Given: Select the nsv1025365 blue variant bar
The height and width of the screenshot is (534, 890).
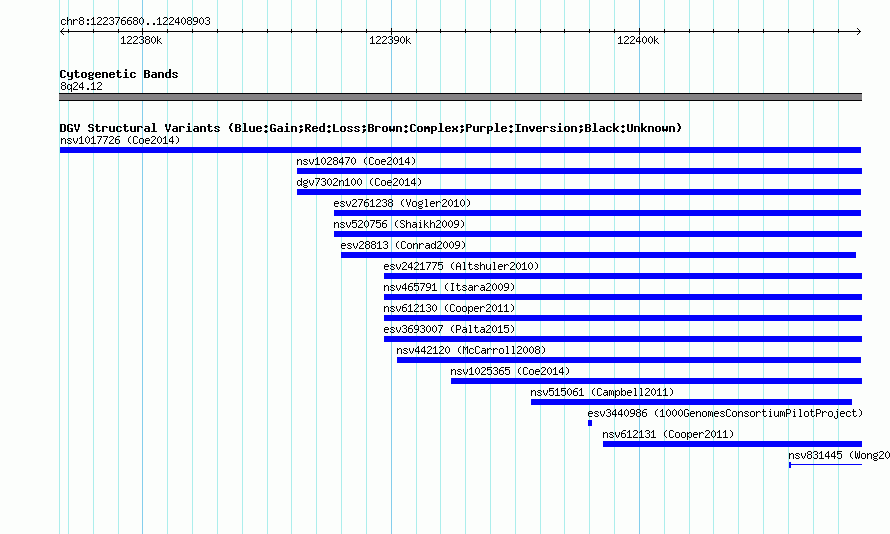Looking at the screenshot, I should 656,381.
